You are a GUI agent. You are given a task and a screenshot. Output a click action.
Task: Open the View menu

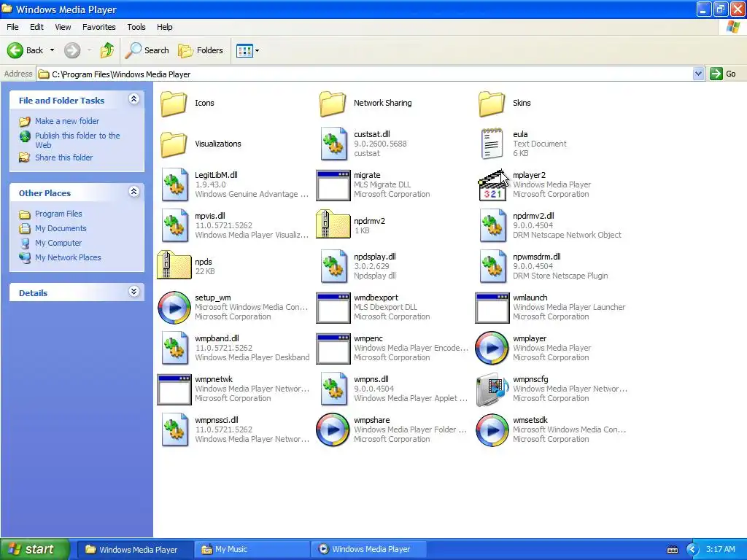click(x=63, y=27)
